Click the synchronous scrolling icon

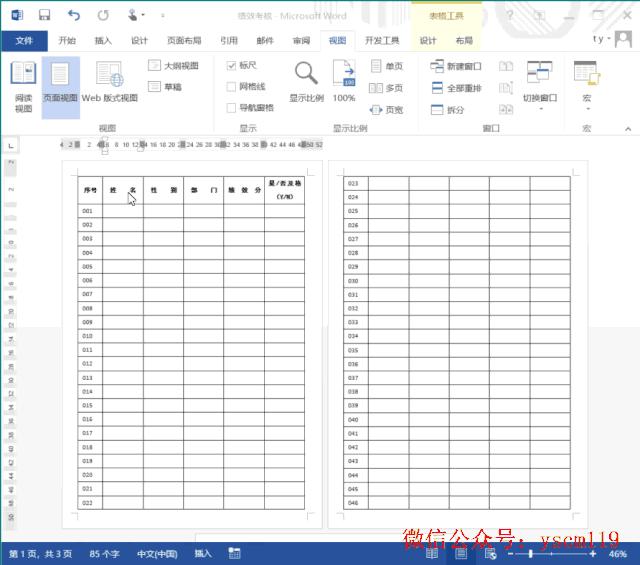(506, 88)
